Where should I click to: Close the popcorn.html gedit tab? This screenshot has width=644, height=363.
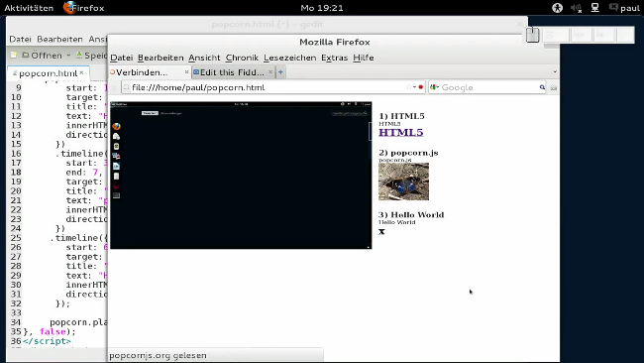point(81,72)
